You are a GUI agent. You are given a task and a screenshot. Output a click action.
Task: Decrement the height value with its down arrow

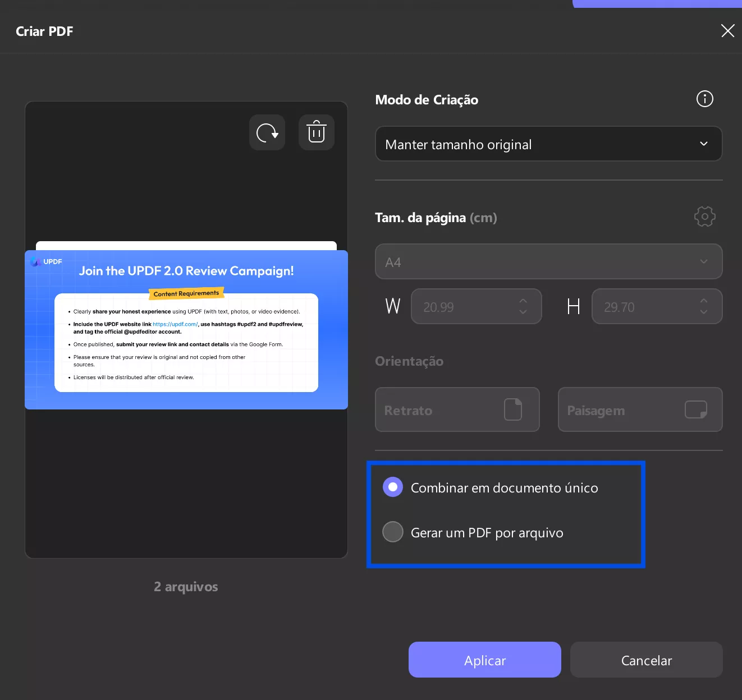[x=703, y=311]
